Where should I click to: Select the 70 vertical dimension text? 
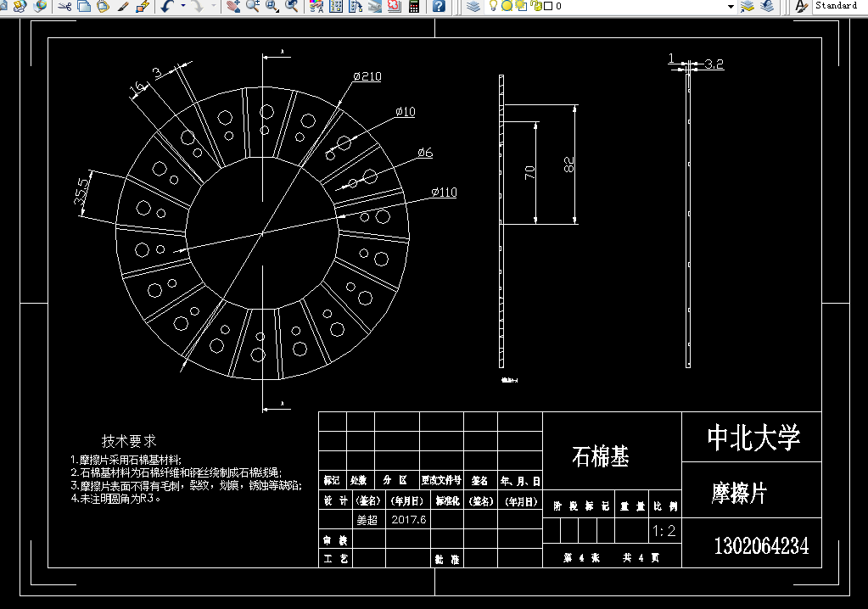(x=529, y=172)
